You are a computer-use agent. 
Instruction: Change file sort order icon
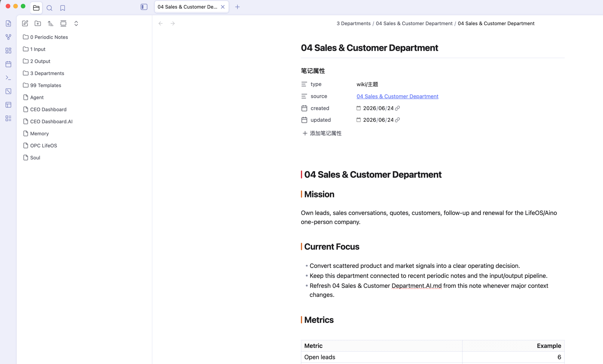point(51,23)
